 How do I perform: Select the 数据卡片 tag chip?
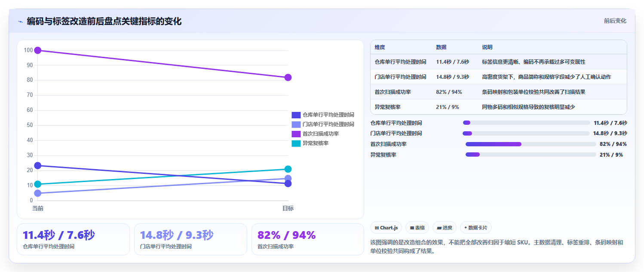[x=476, y=228]
